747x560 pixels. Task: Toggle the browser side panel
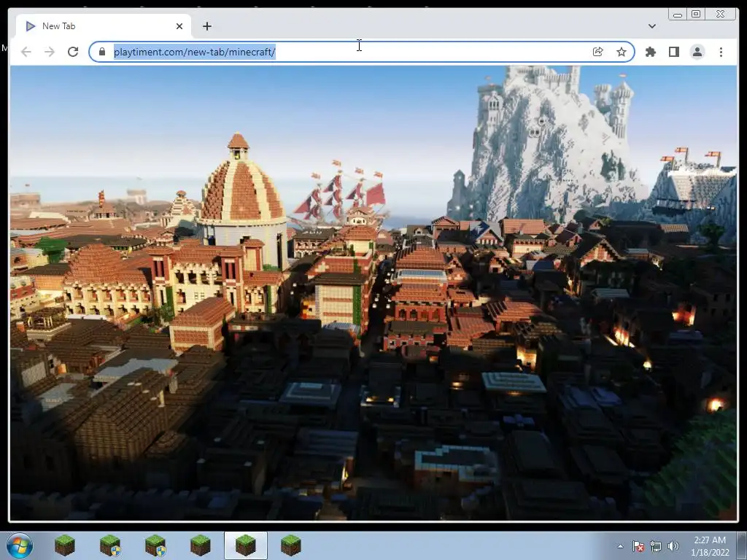click(x=673, y=52)
